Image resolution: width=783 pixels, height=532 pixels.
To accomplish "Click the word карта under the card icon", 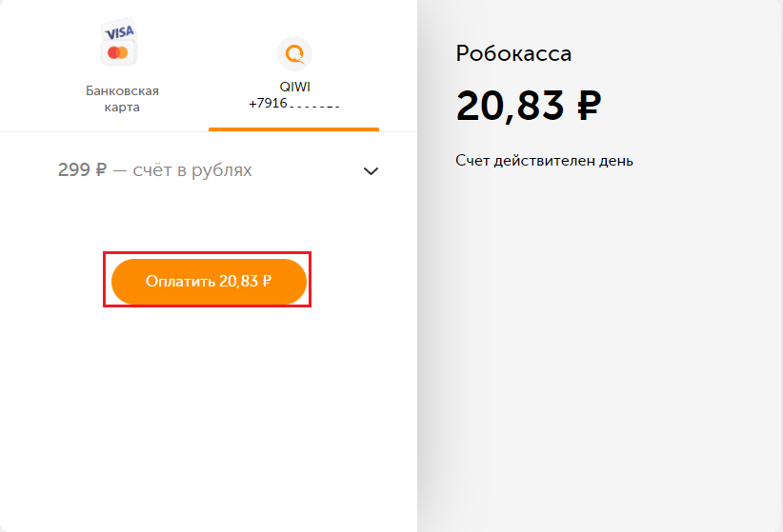I will click(x=122, y=107).
